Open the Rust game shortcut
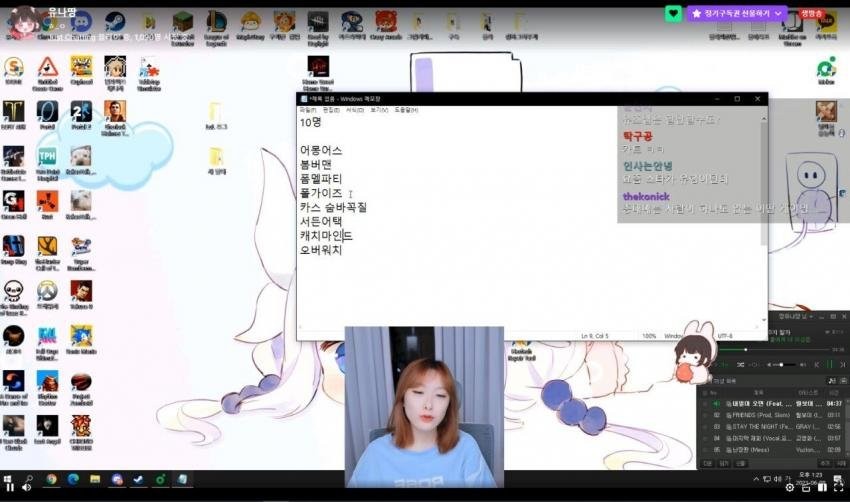The image size is (850, 502). pos(48,202)
